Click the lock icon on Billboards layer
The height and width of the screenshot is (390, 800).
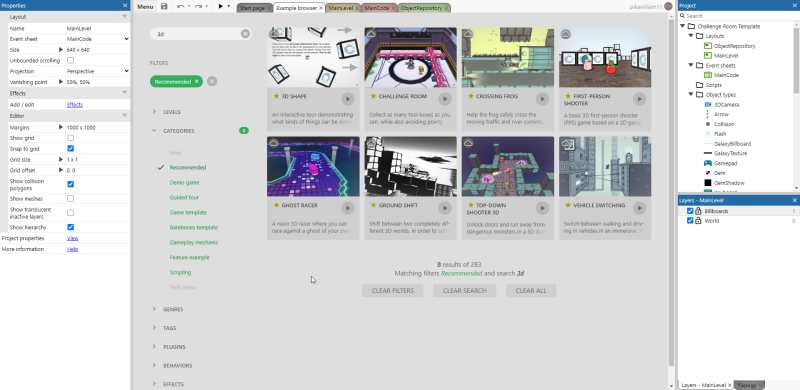click(698, 211)
